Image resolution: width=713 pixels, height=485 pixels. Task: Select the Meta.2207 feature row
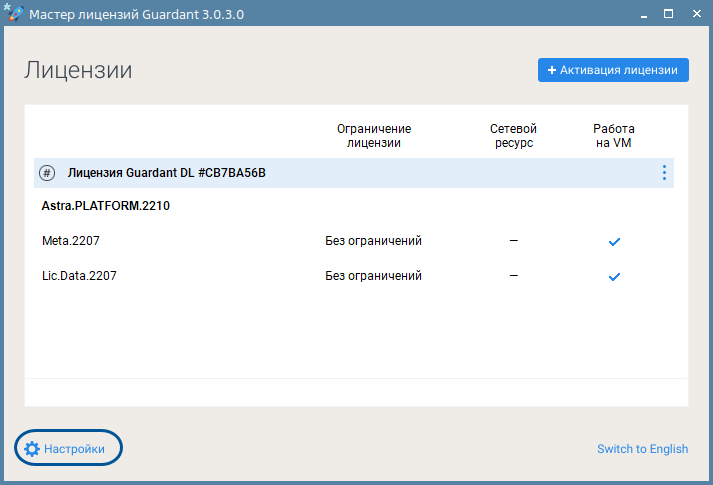(x=71, y=241)
